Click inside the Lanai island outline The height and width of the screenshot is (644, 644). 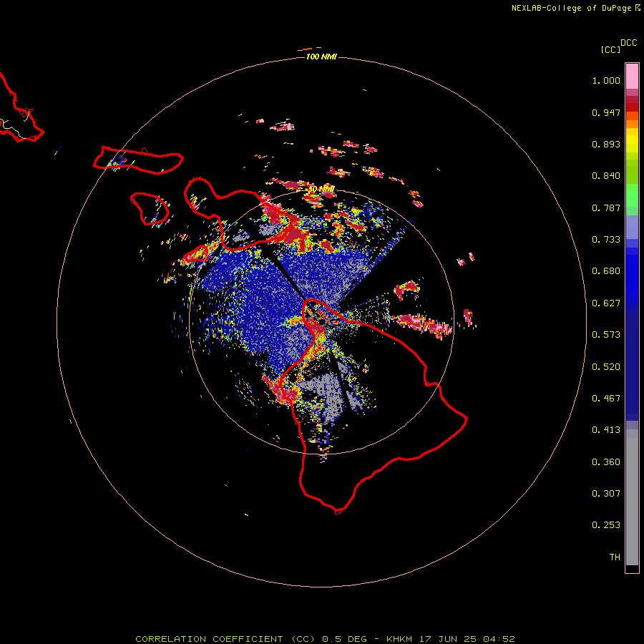[150, 209]
